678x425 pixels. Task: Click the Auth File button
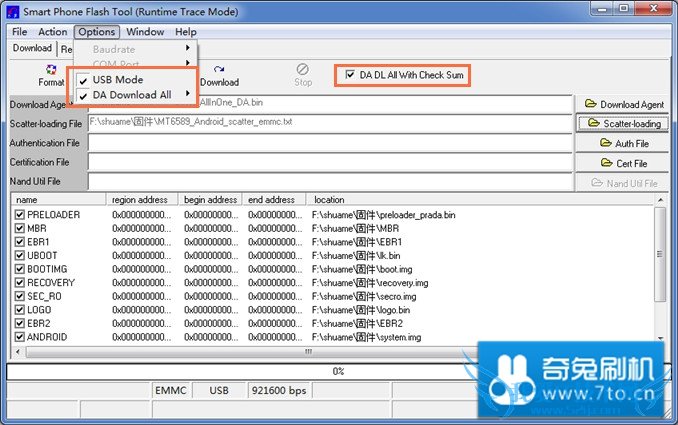point(622,143)
